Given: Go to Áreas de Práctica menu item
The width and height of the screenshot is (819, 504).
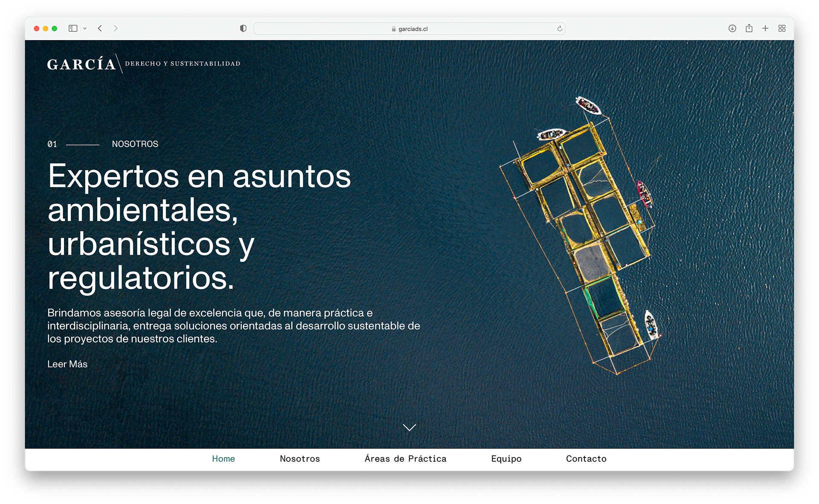Looking at the screenshot, I should point(405,459).
